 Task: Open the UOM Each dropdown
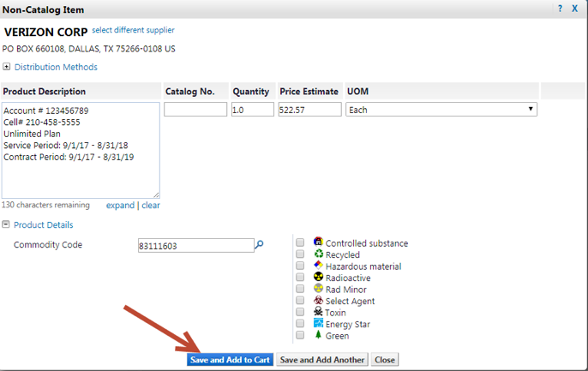(441, 110)
